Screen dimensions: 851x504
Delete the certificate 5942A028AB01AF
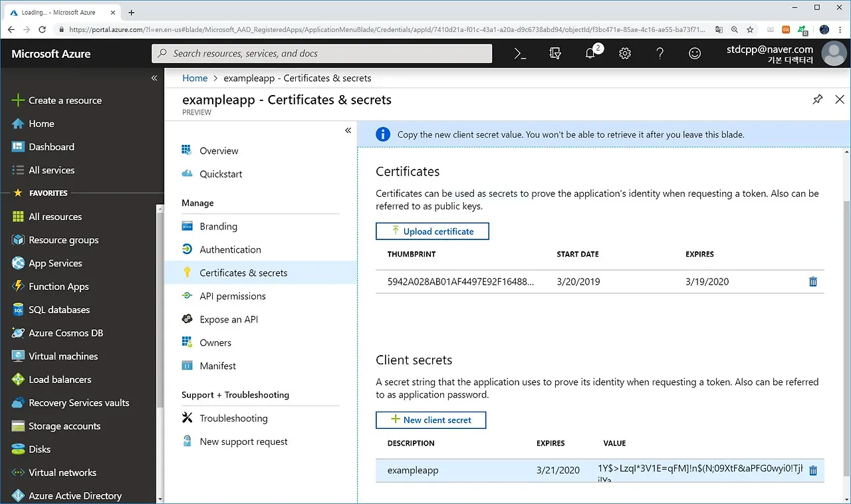click(812, 282)
